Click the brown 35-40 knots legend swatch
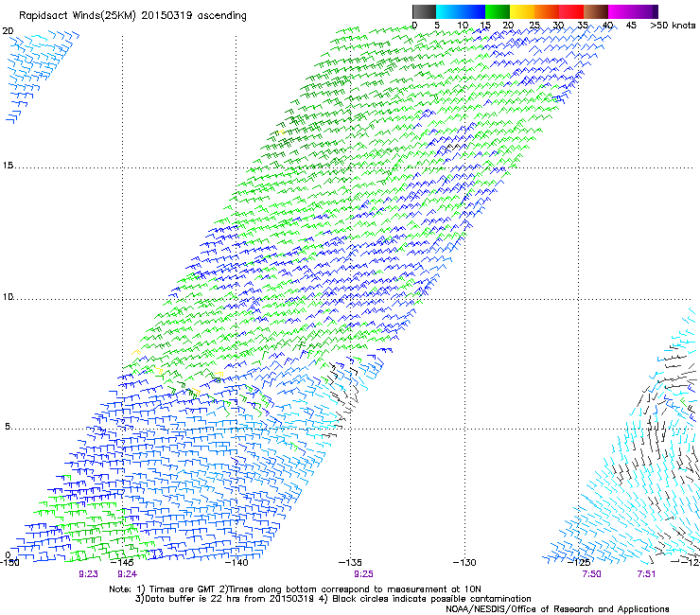The width and height of the screenshot is (700, 615). [x=596, y=11]
